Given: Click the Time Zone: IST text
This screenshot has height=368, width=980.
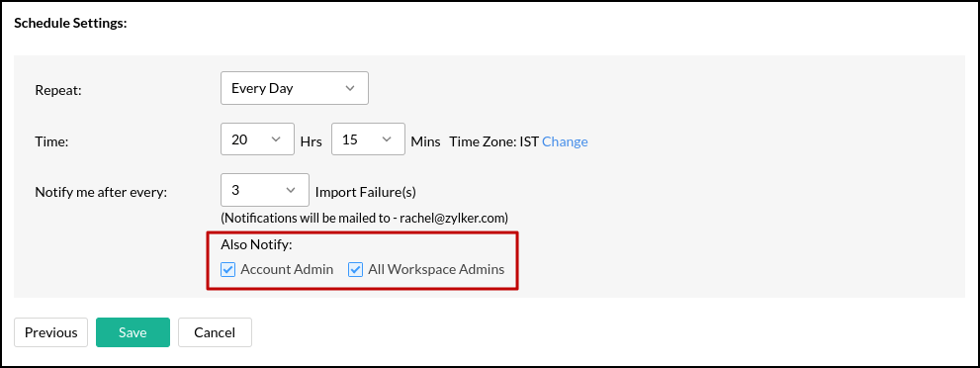Looking at the screenshot, I should [493, 141].
